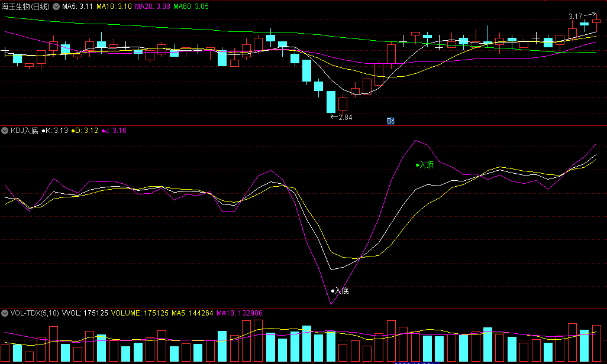Open the KDJ入底 indicator dropdown arrow
The image size is (607, 364).
coord(5,131)
